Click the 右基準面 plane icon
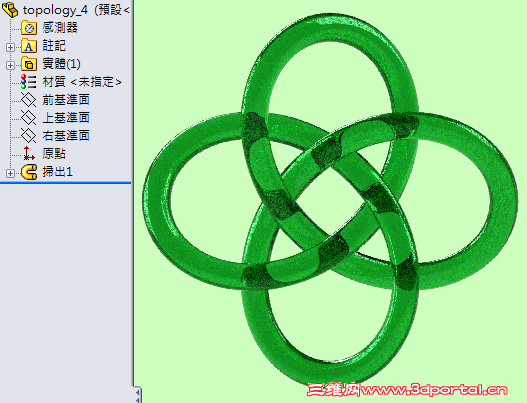Image resolution: width=527 pixels, height=403 pixels. (x=29, y=136)
